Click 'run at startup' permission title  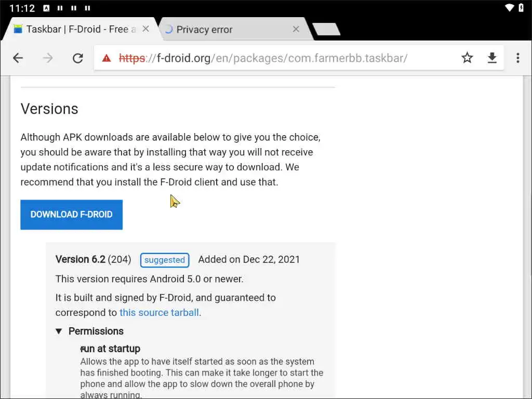(x=110, y=349)
